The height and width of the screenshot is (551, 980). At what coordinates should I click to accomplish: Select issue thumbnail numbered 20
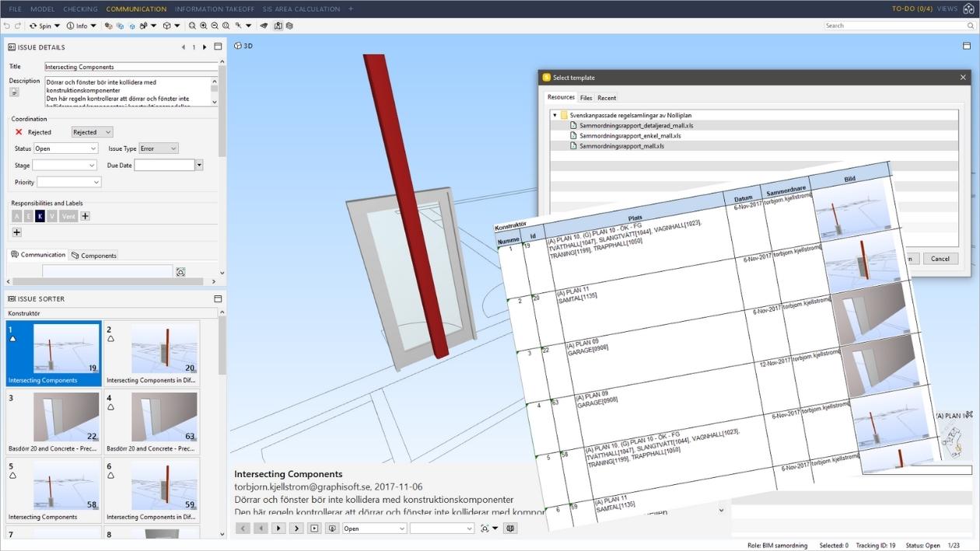click(152, 354)
